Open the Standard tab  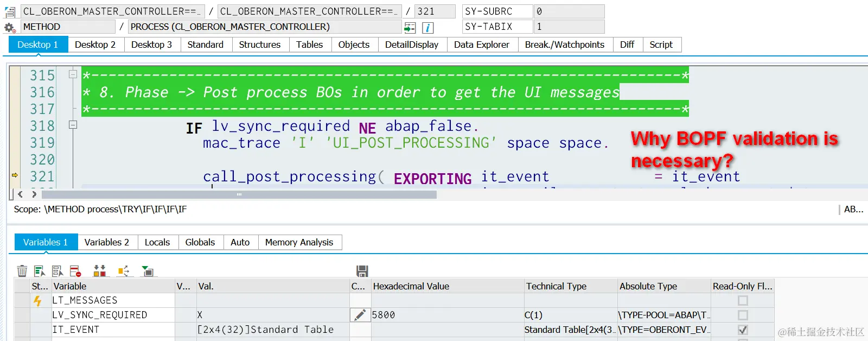pos(206,45)
